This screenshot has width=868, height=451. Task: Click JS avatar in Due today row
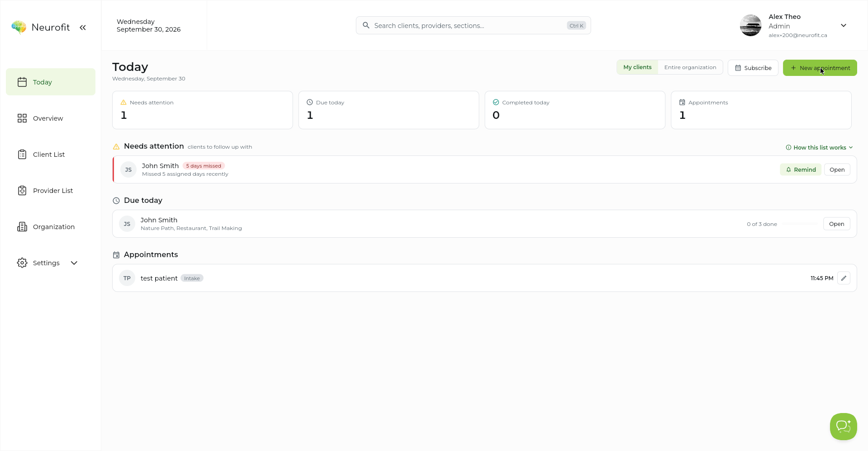(x=127, y=224)
